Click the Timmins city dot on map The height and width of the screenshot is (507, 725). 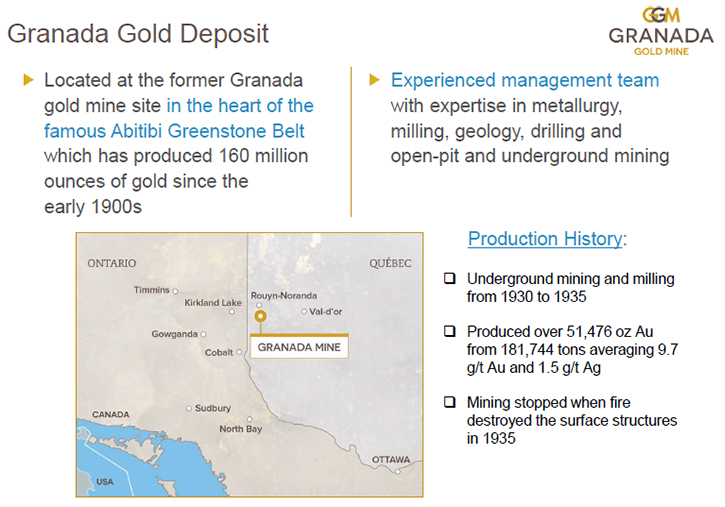tap(177, 291)
